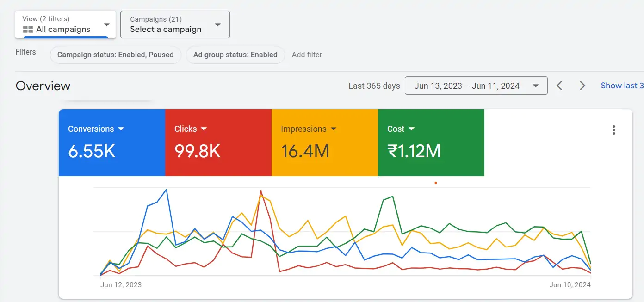
Task: Click the next date range chevron arrow
Action: 582,86
